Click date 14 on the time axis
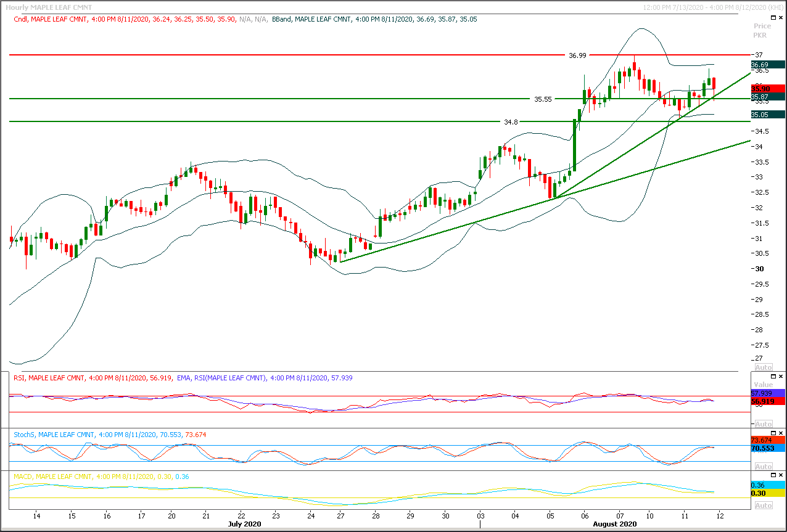Image resolution: width=787 pixels, height=532 pixels. pyautogui.click(x=36, y=515)
